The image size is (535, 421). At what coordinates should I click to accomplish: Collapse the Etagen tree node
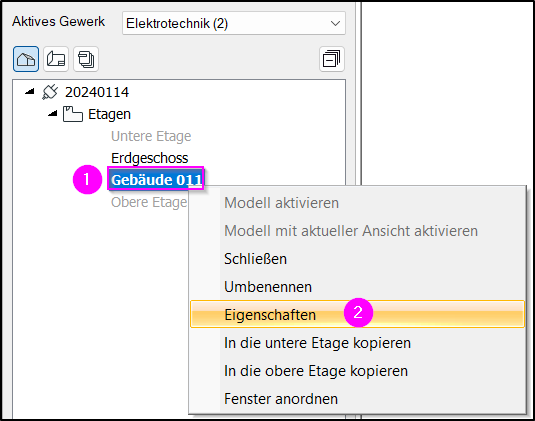(x=53, y=114)
